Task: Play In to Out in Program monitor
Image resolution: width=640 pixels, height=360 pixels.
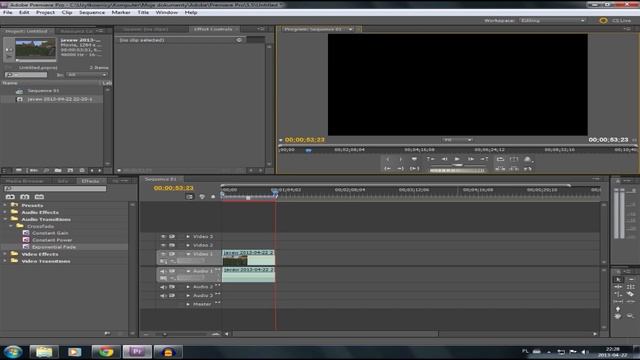Action: pos(414,169)
